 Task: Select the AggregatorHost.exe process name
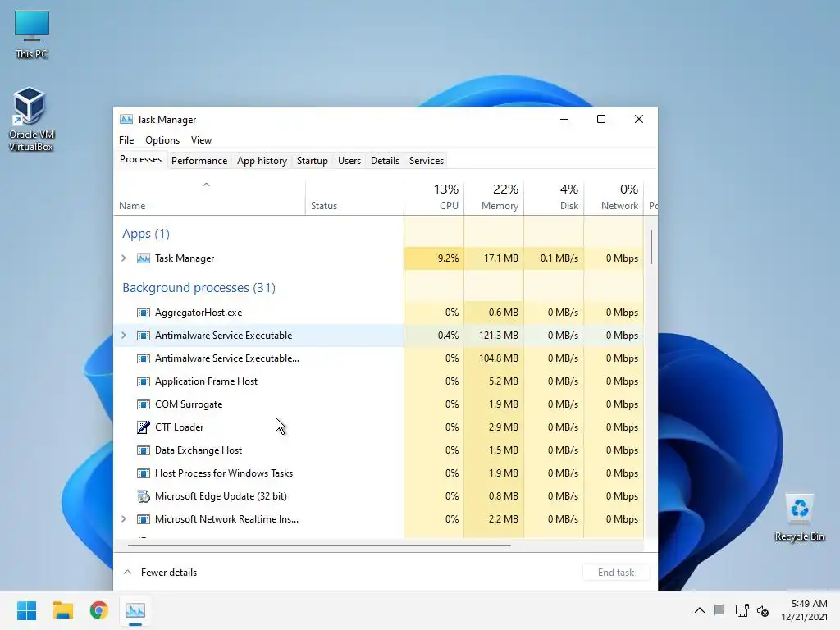tap(199, 313)
